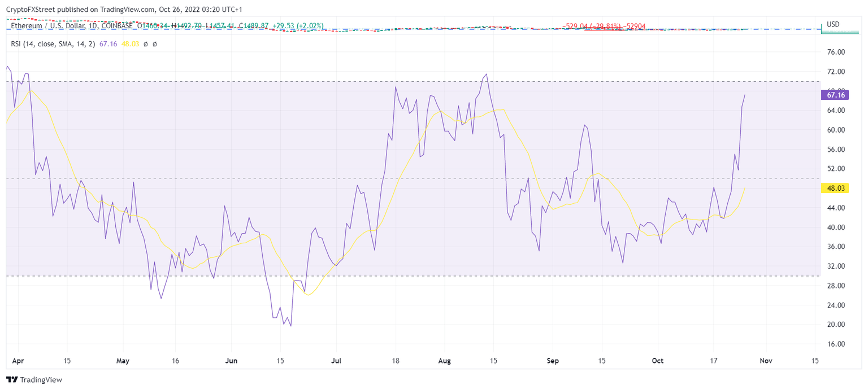
Task: Click the 44.00 scale label
Action: pyautogui.click(x=835, y=208)
